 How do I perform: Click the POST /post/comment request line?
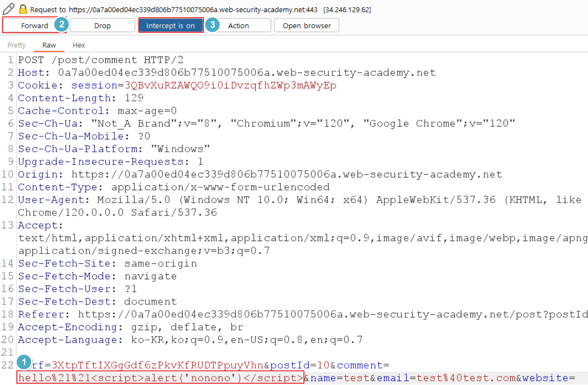tap(100, 60)
